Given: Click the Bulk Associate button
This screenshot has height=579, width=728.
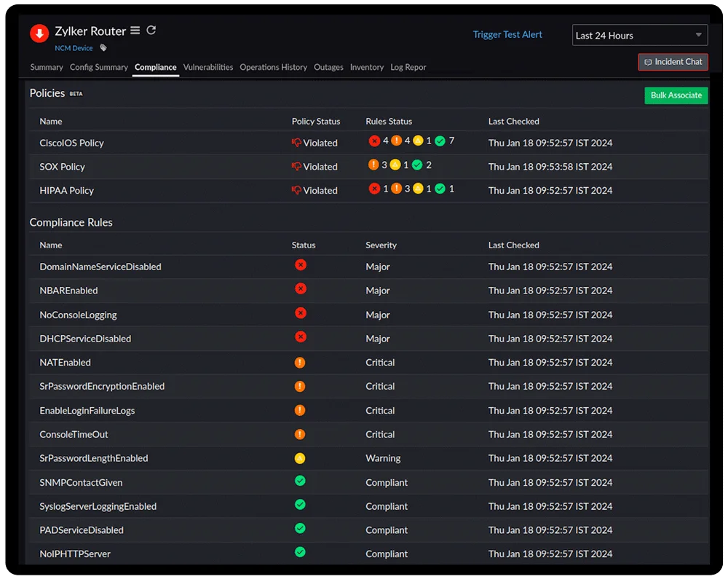Looking at the screenshot, I should tap(676, 95).
